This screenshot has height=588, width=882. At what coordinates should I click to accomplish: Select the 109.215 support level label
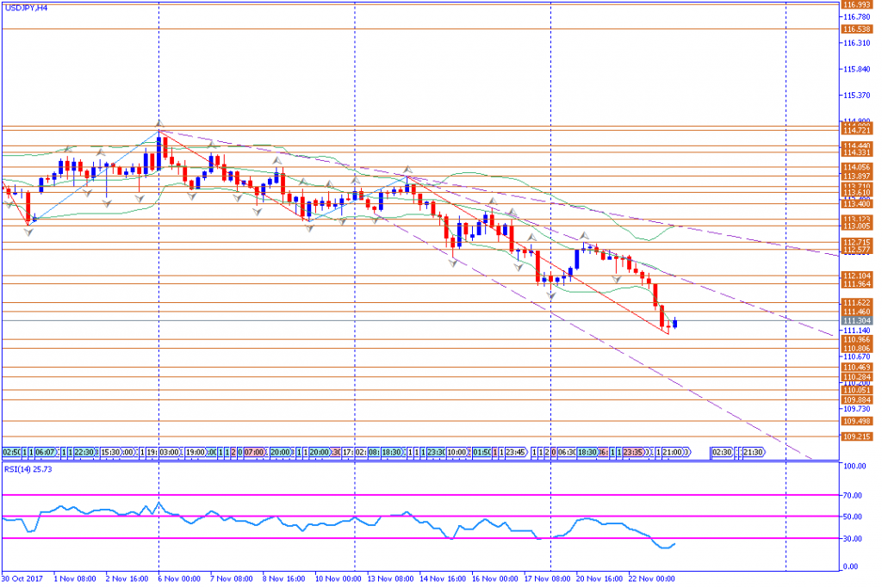point(854,436)
